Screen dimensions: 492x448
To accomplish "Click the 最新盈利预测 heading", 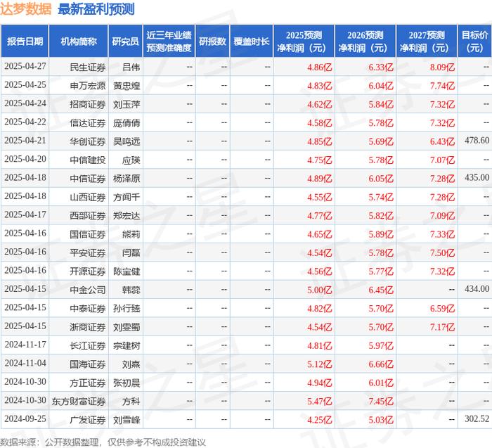I will 96,8.
